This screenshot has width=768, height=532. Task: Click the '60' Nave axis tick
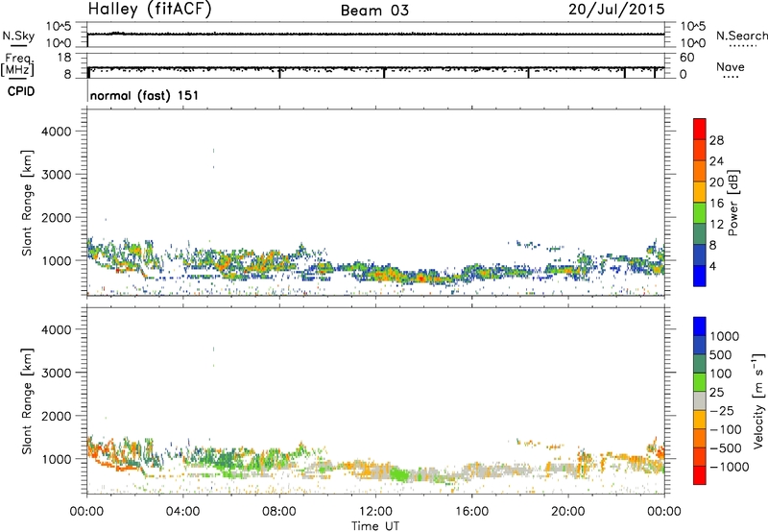point(687,58)
